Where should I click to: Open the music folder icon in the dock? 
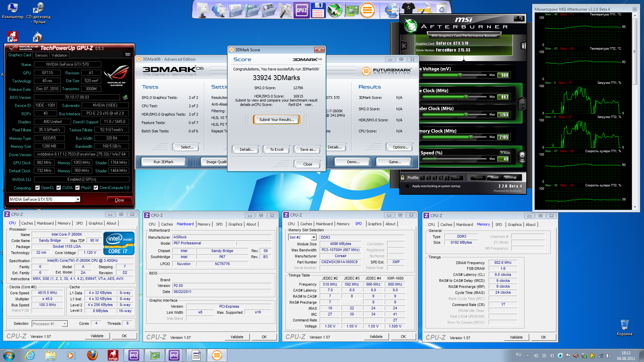(253, 10)
